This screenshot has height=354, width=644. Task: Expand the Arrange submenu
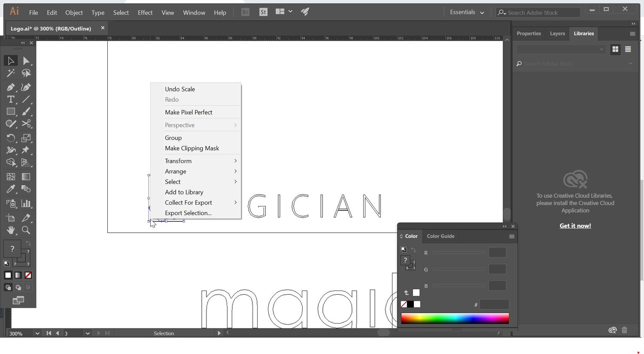[201, 171]
